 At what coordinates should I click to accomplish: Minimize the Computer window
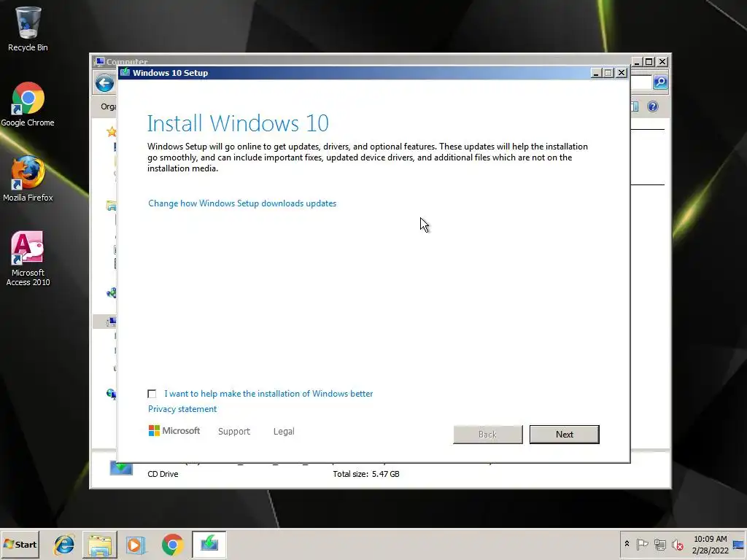[x=636, y=62]
